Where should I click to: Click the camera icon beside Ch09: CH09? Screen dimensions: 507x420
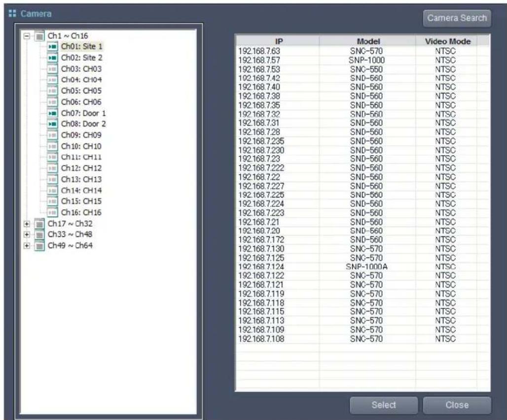pyautogui.click(x=52, y=135)
